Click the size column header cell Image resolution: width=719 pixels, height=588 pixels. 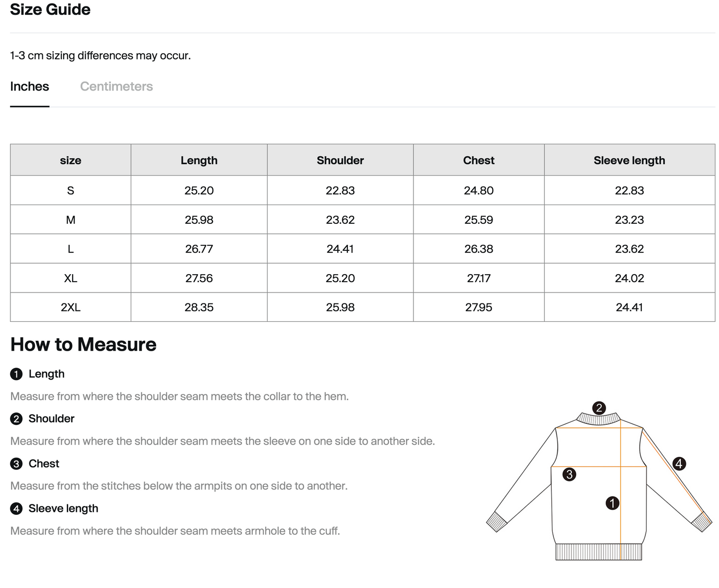[70, 160]
